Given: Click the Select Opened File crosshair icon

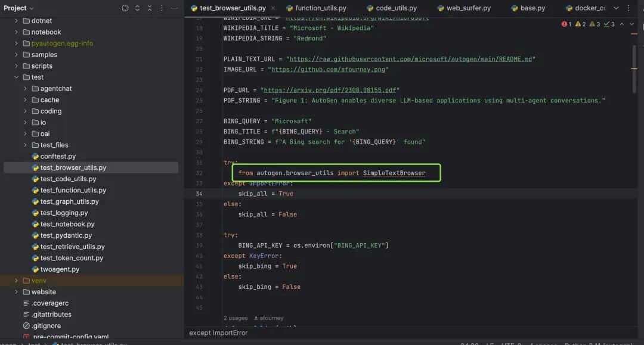Looking at the screenshot, I should tap(125, 8).
